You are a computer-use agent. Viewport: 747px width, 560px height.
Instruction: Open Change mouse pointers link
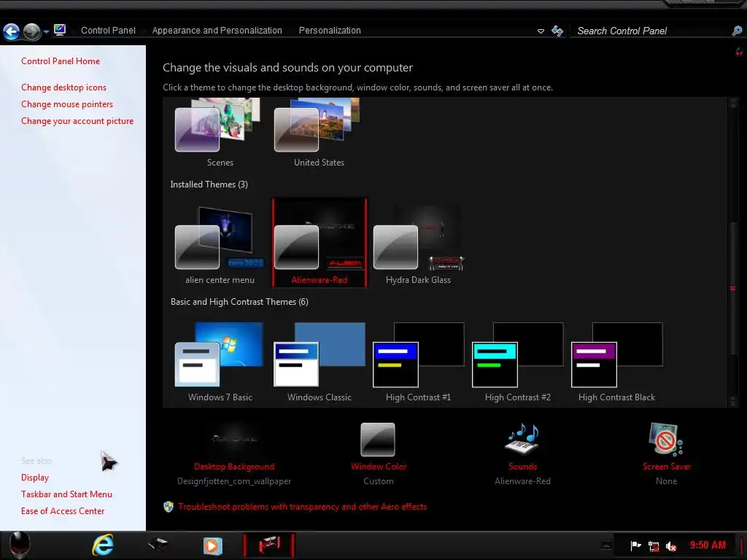point(67,104)
